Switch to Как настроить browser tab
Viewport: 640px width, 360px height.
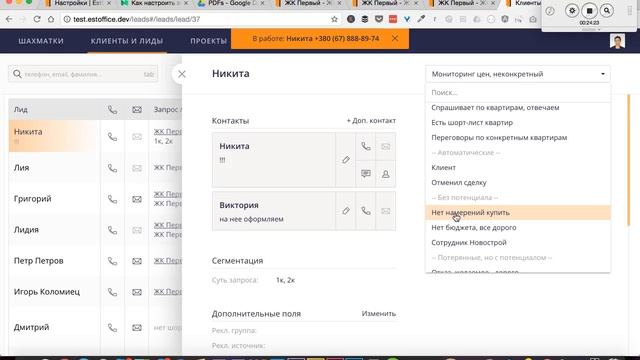154,4
